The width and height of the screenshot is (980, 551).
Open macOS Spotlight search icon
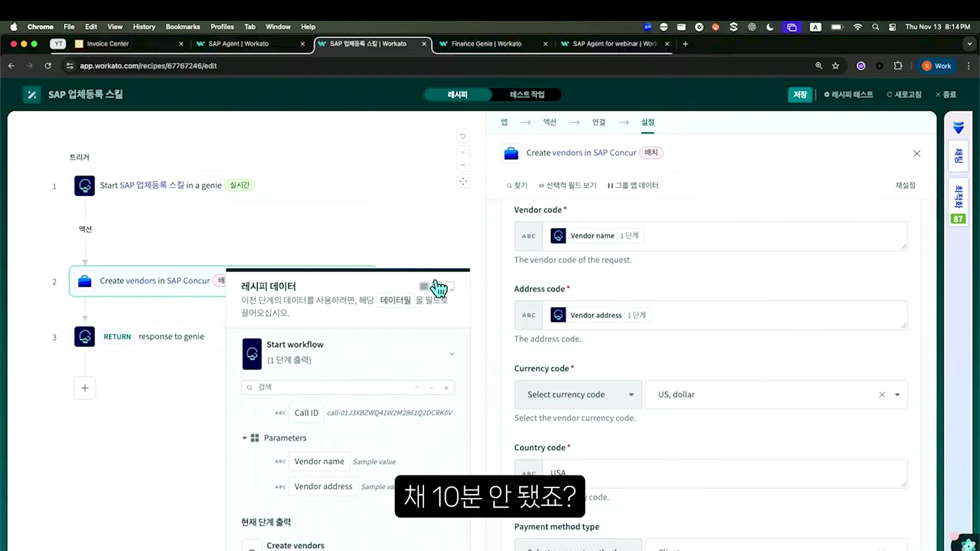tap(875, 27)
